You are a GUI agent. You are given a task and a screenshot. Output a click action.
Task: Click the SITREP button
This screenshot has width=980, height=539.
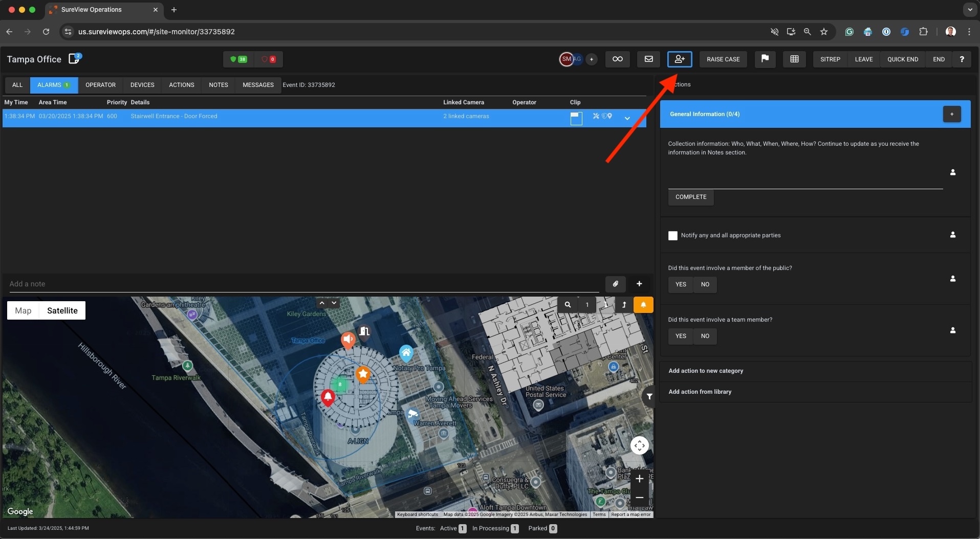pos(830,59)
